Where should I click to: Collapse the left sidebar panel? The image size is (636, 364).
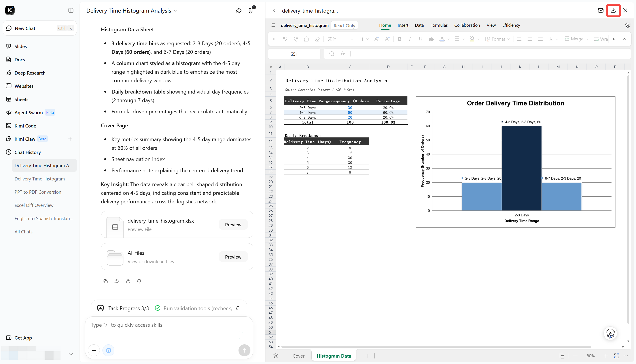71,10
